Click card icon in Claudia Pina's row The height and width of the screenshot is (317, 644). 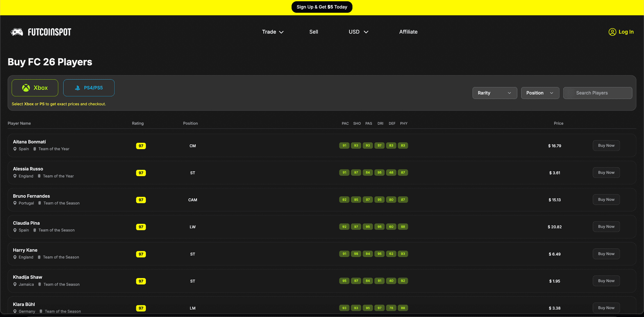35,230
